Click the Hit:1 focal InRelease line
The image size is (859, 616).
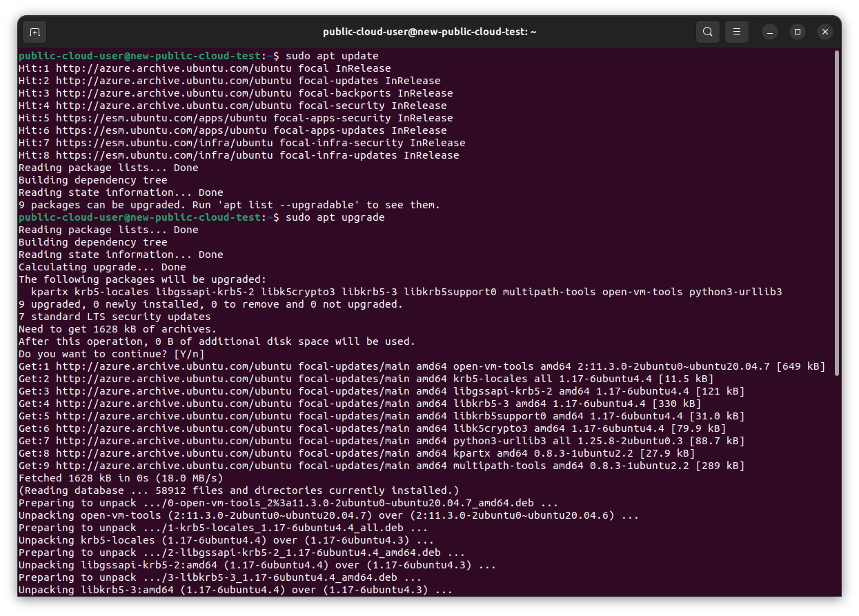click(x=205, y=68)
